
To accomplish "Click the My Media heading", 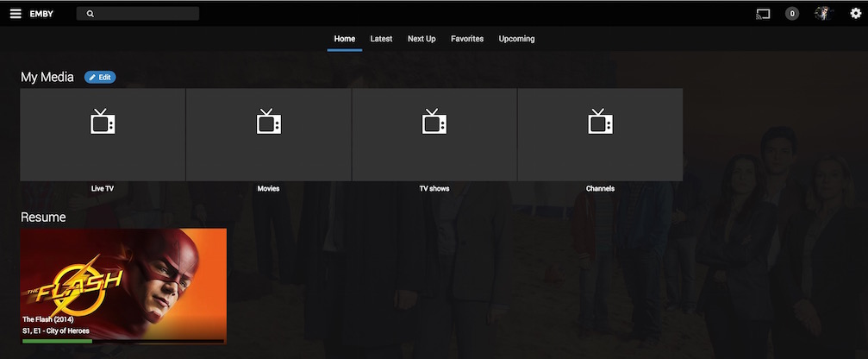I will 47,77.
